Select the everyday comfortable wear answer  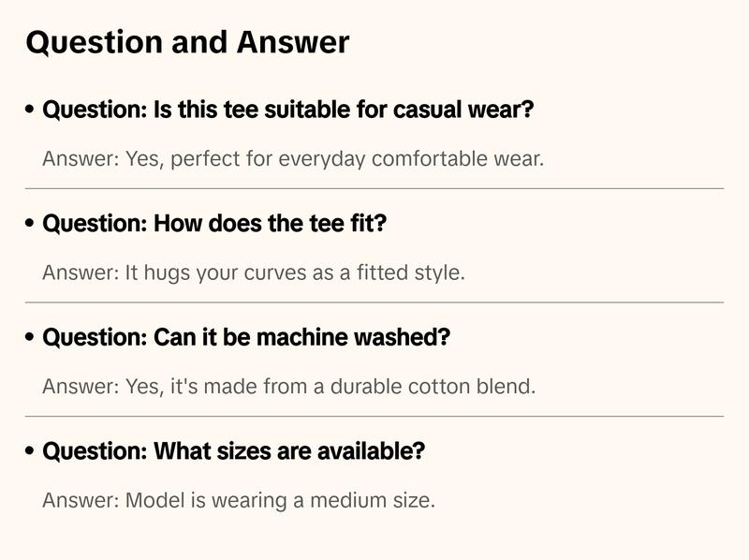click(292, 158)
